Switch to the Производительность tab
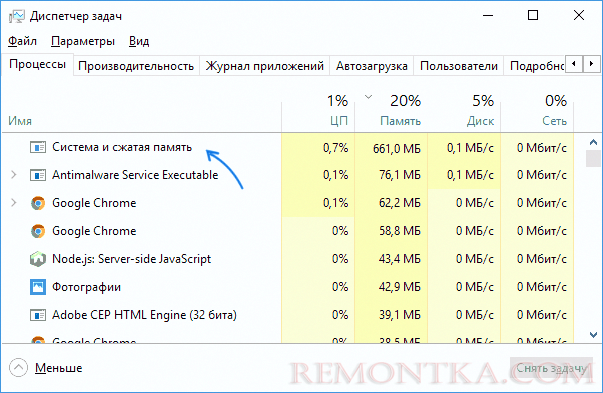This screenshot has width=603, height=393. click(x=136, y=66)
